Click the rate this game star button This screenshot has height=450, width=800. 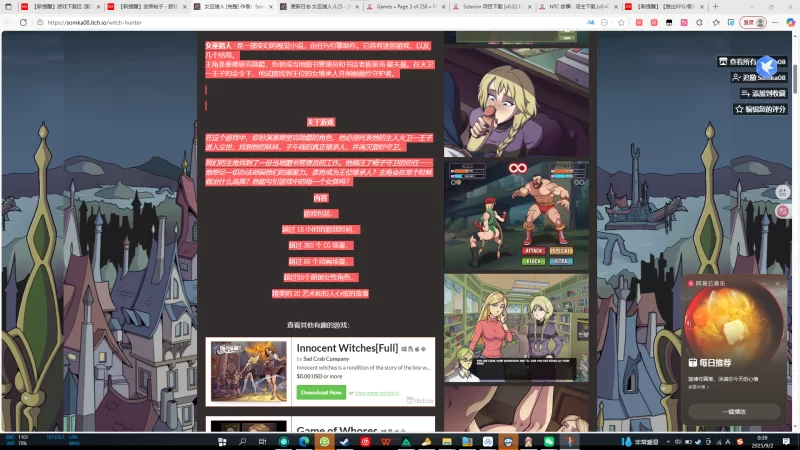click(760, 109)
